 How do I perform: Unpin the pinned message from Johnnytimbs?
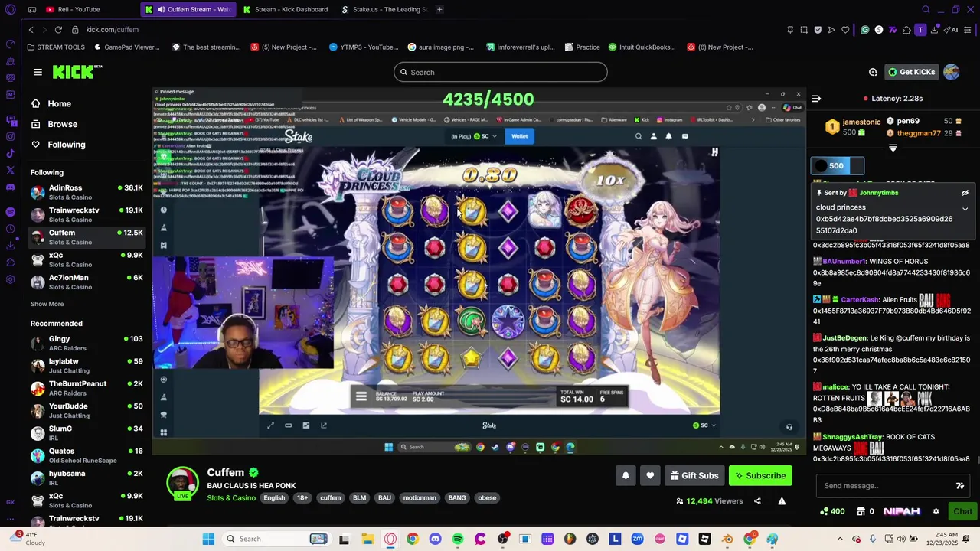965,193
